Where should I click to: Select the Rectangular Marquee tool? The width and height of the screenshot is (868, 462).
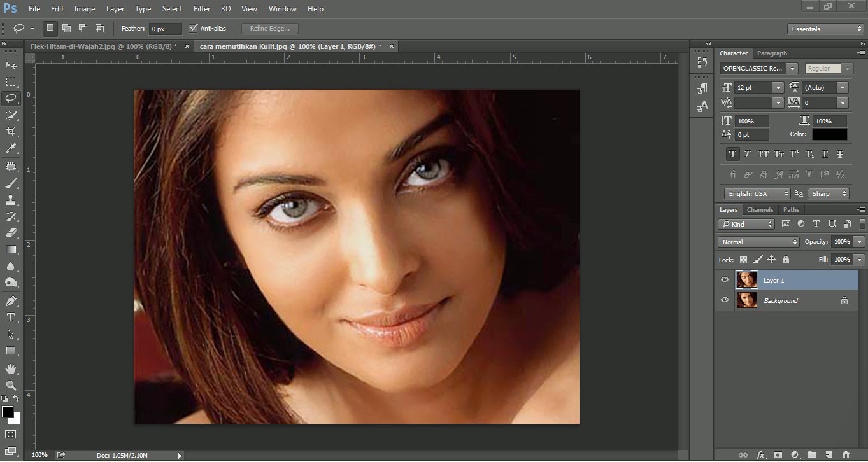pyautogui.click(x=11, y=82)
